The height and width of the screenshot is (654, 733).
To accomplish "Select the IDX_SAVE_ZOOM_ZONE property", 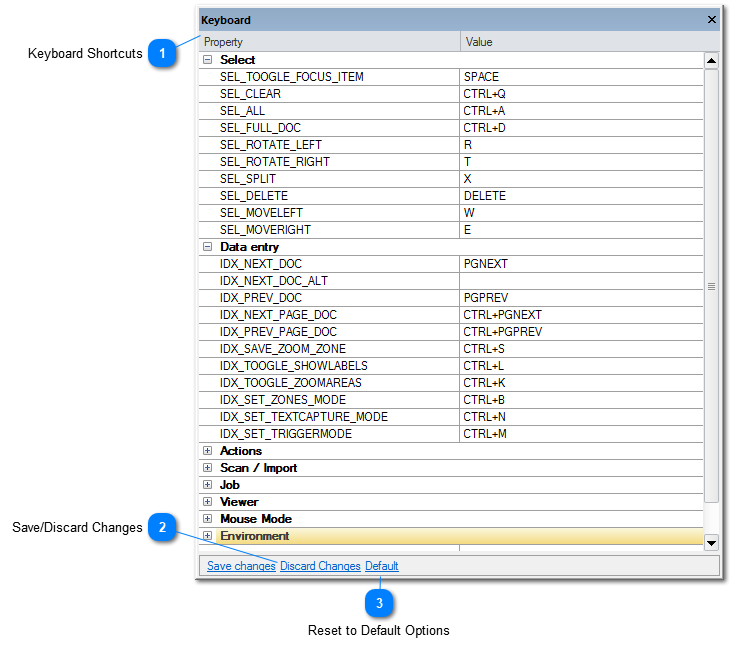I will [x=329, y=349].
